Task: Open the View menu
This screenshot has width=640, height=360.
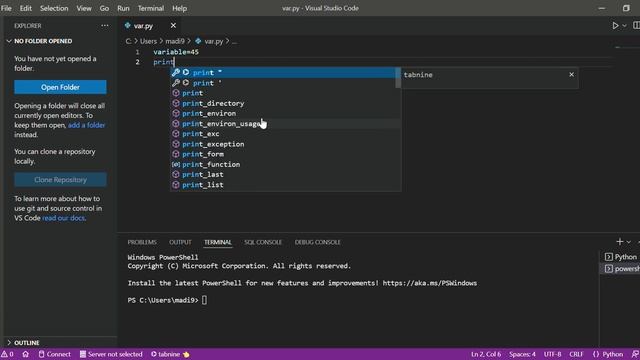Action: click(84, 8)
